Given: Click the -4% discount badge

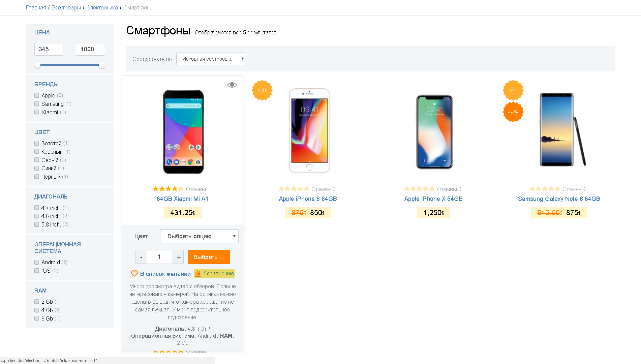Looking at the screenshot, I should click(513, 112).
